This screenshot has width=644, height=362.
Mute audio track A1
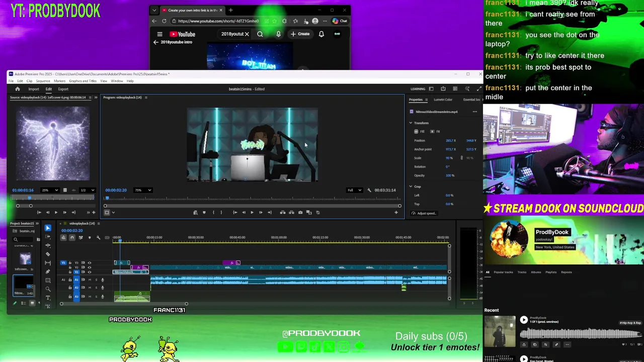90,280
